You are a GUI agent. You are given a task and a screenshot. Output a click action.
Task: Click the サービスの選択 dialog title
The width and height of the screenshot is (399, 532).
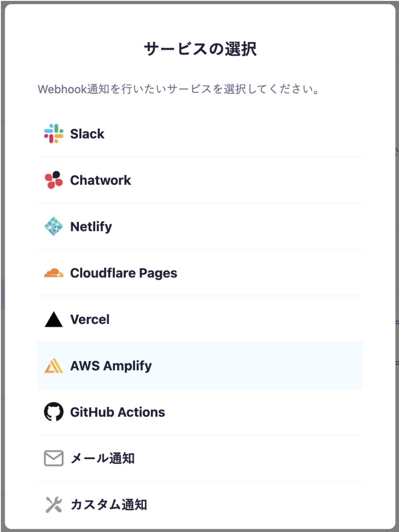point(200,49)
